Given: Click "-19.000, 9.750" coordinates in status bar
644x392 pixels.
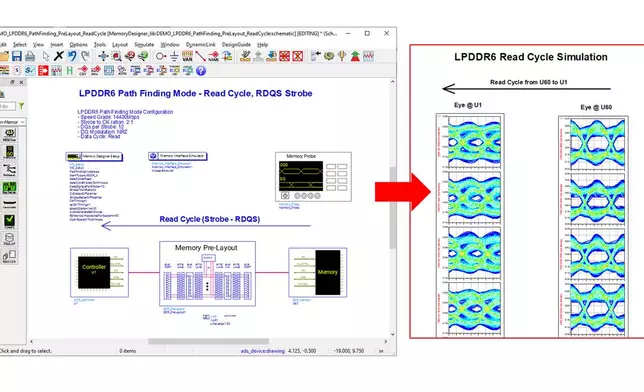Looking at the screenshot, I should [349, 351].
